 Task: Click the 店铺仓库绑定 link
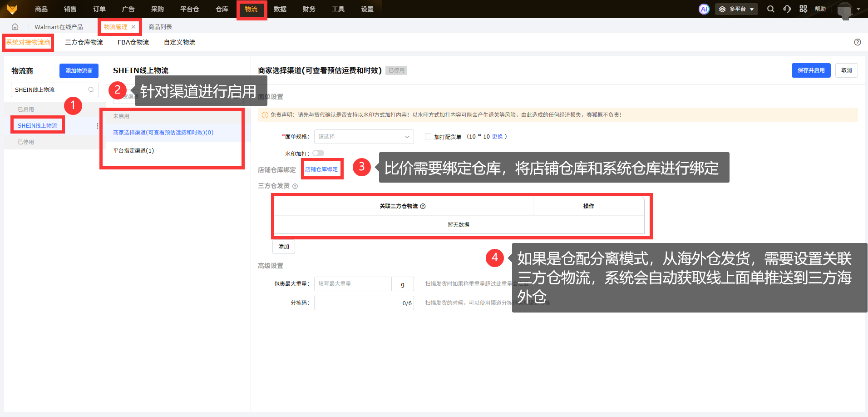[321, 169]
